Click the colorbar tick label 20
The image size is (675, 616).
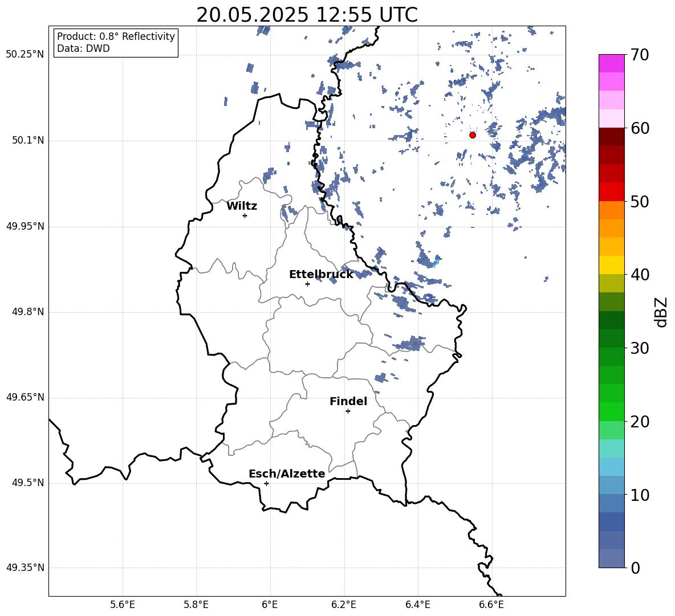[x=639, y=422]
